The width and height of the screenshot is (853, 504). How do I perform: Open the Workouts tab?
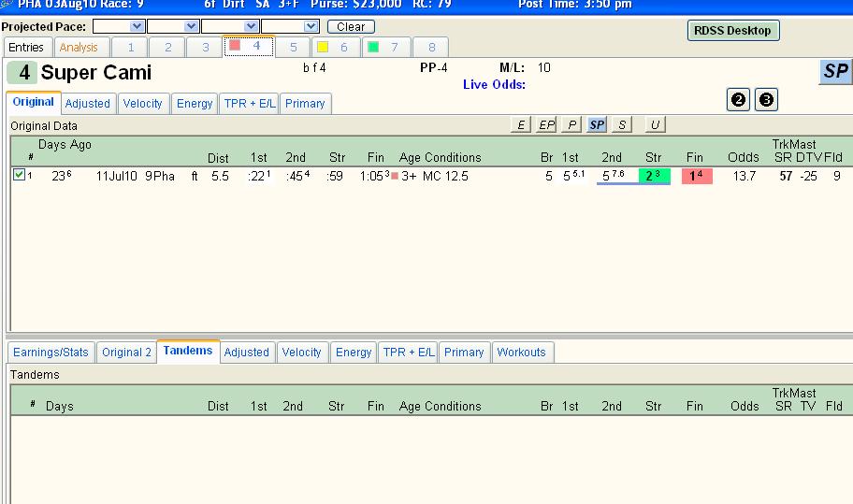click(521, 353)
